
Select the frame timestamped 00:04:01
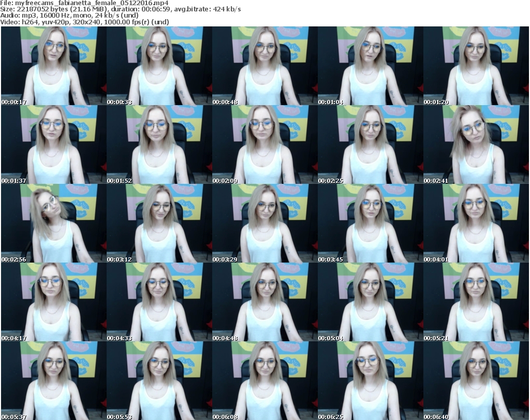[476, 223]
